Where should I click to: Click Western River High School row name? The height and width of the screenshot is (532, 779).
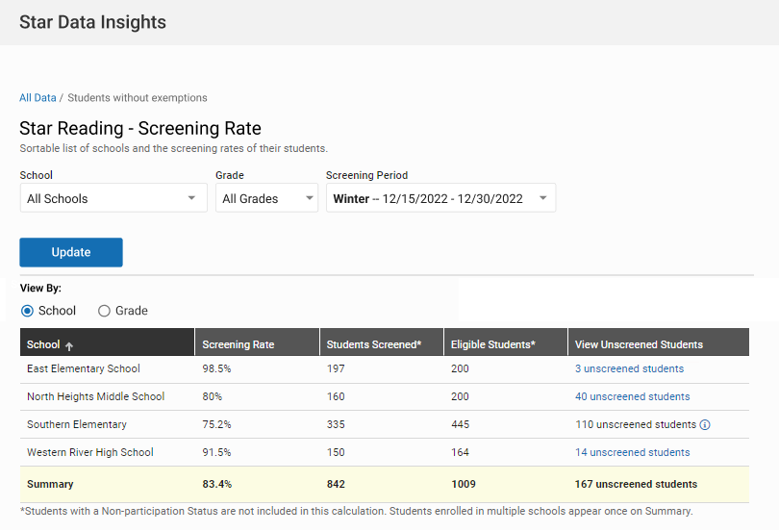pos(90,452)
